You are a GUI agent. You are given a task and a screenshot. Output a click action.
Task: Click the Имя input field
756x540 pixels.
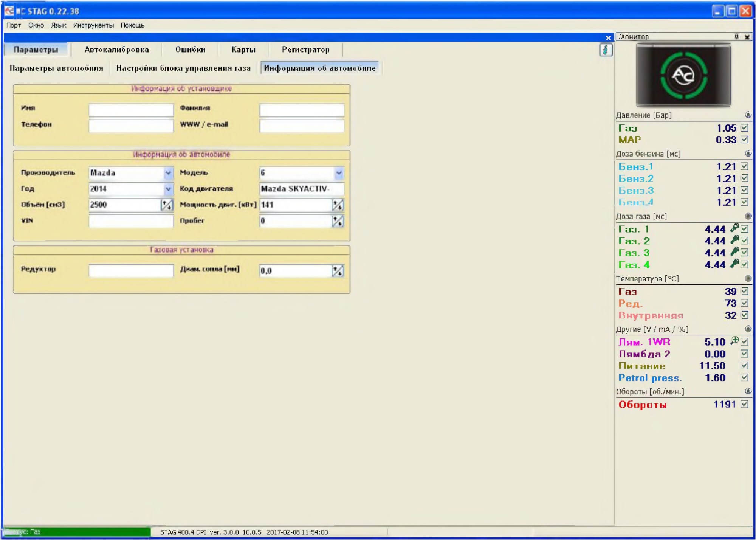tap(131, 110)
